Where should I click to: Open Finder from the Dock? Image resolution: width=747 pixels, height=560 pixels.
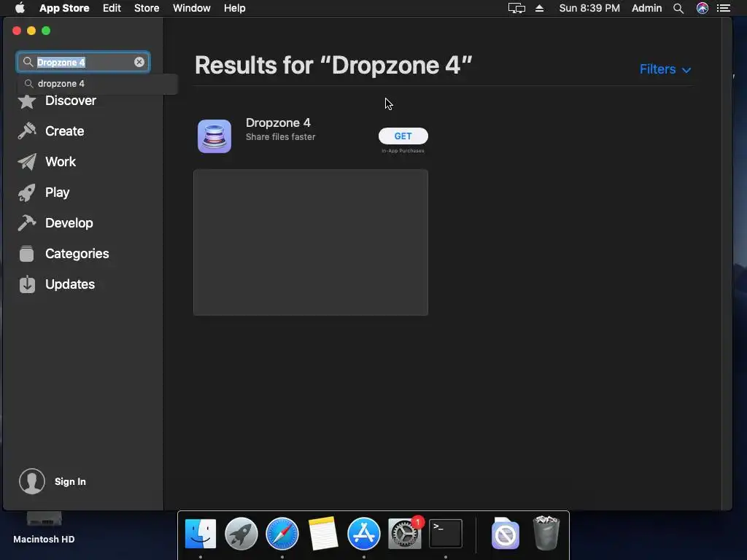(201, 534)
